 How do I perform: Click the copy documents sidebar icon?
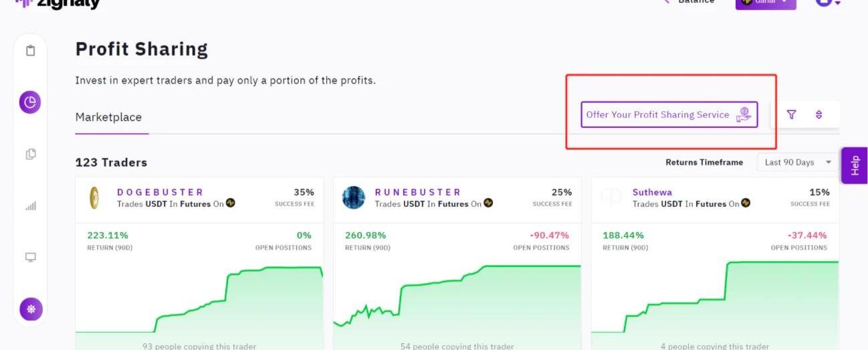(30, 154)
